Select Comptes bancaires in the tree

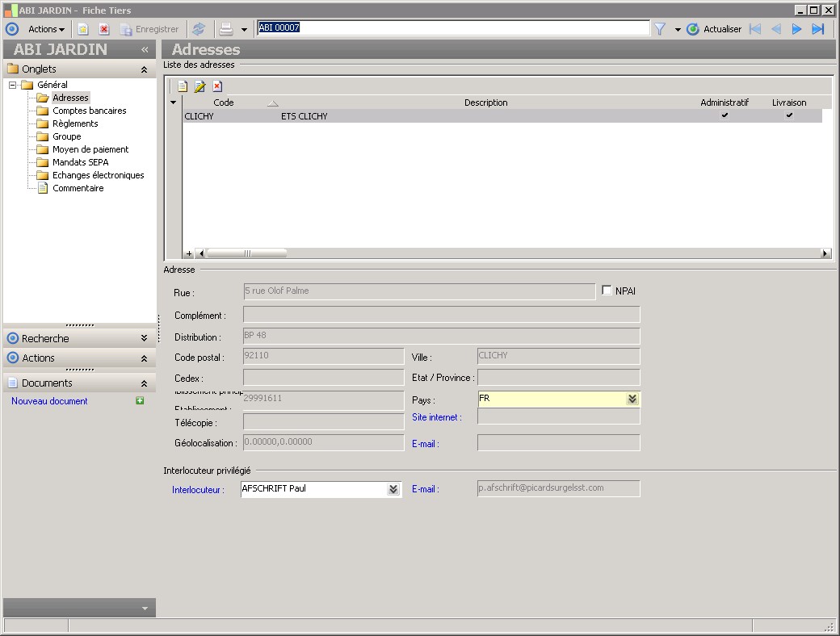(x=89, y=111)
